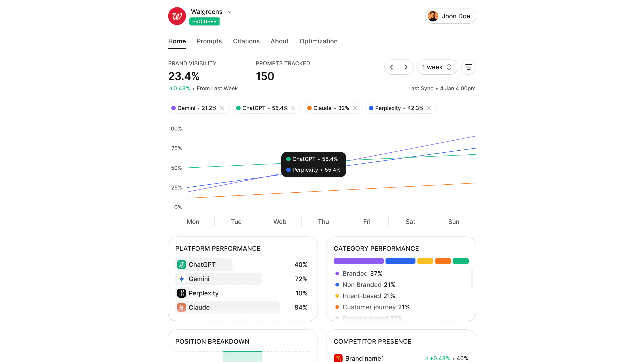Screen dimensions: 644x362
Task: Go to the next week
Action: click(x=406, y=67)
